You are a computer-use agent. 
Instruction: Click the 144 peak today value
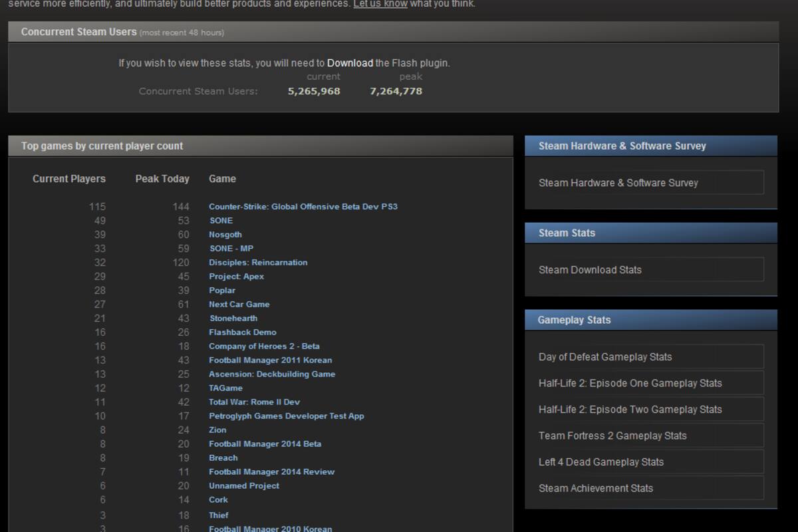181,207
